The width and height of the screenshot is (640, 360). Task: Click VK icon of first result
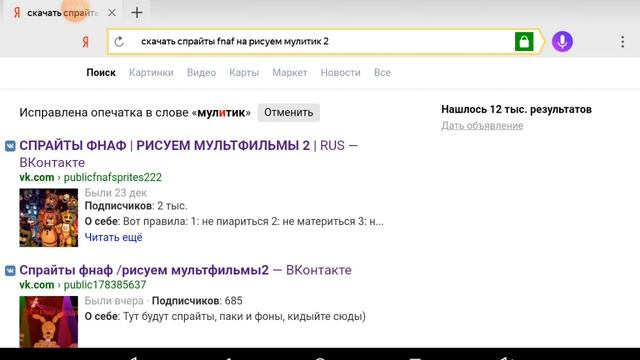click(x=10, y=146)
